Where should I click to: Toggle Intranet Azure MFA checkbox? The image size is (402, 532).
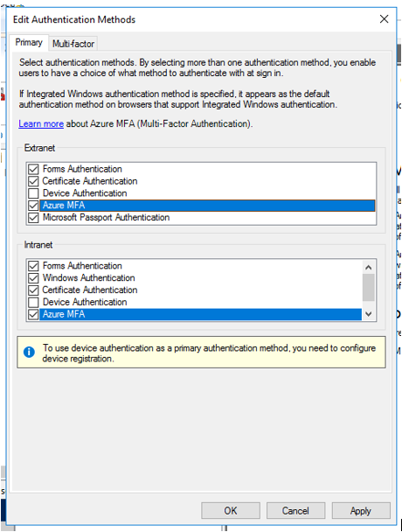[33, 314]
